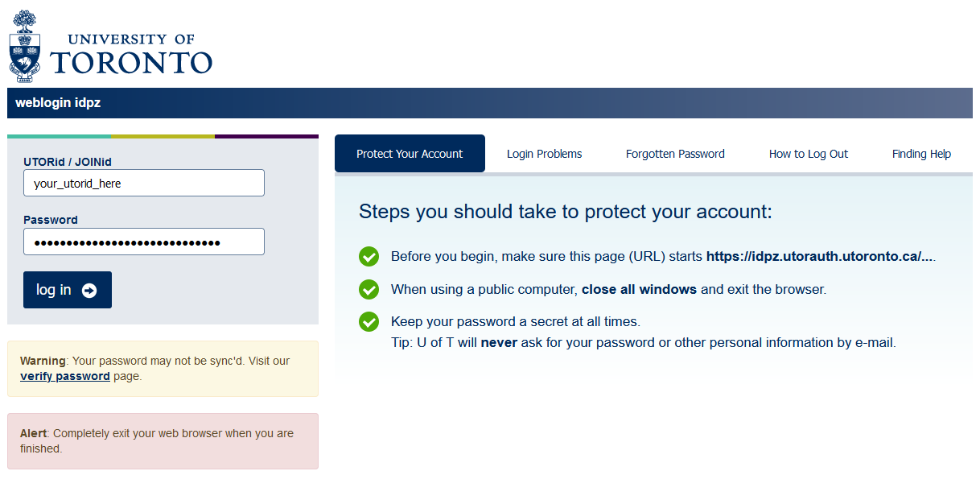This screenshot has height=500, width=980.
Task: Click the arrow icon in log in button
Action: (89, 291)
